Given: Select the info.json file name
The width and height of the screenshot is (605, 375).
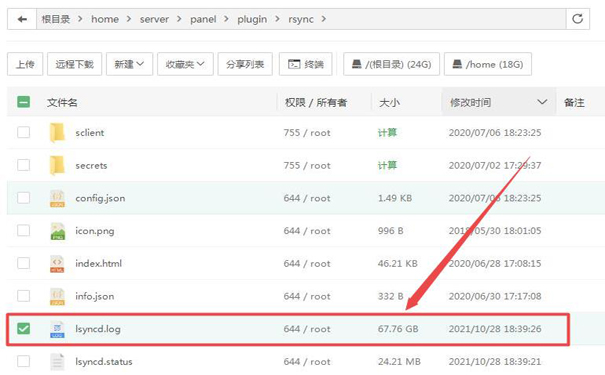Looking at the screenshot, I should (x=95, y=296).
